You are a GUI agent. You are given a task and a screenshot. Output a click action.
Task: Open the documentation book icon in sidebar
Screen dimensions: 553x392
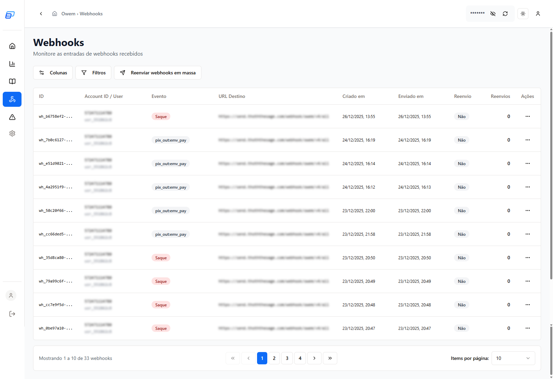[x=12, y=82]
